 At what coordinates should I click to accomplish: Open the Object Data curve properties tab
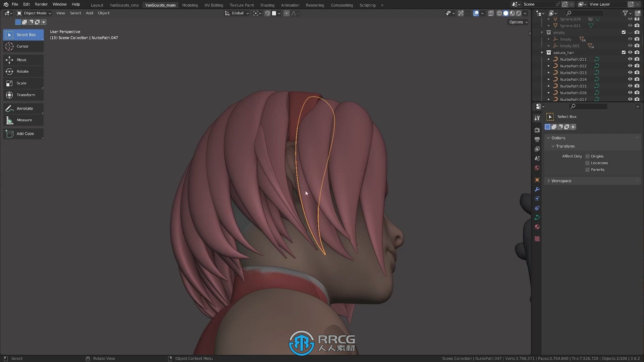point(537,218)
